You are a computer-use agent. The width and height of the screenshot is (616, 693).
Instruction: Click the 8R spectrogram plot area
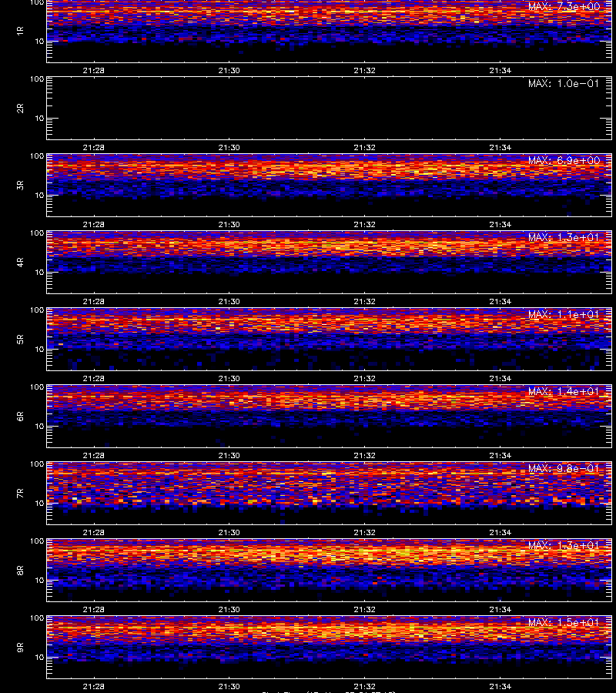[330, 570]
